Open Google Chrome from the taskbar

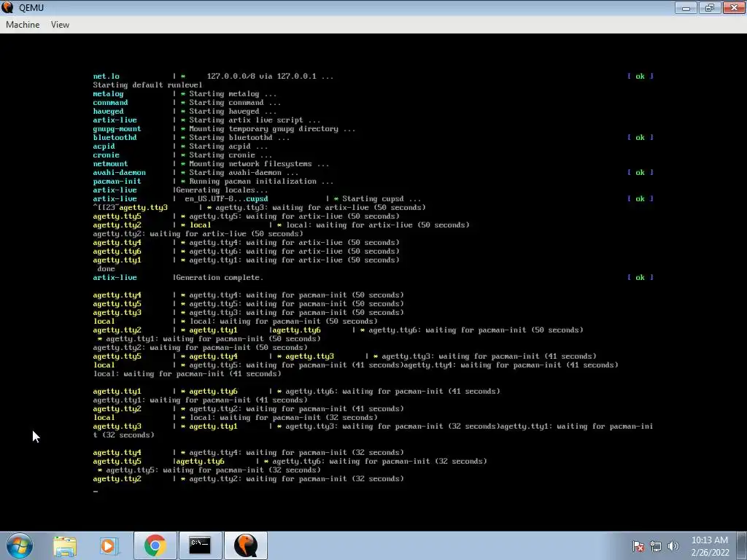coord(155,546)
